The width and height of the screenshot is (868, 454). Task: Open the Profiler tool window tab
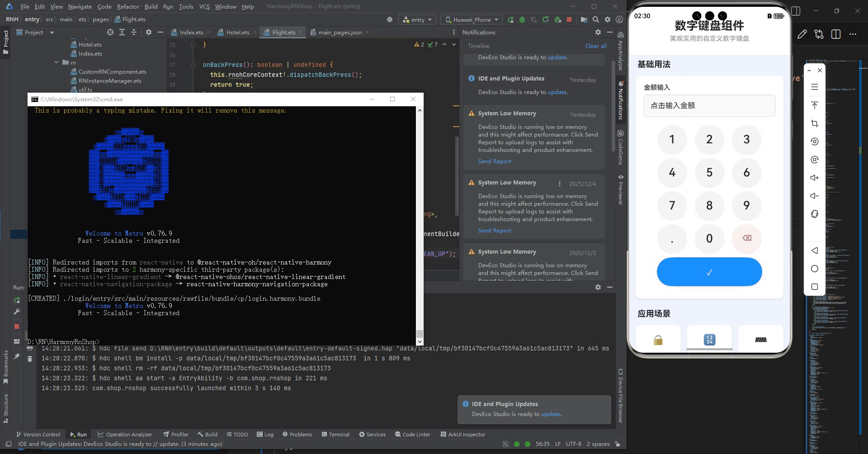(x=176, y=435)
